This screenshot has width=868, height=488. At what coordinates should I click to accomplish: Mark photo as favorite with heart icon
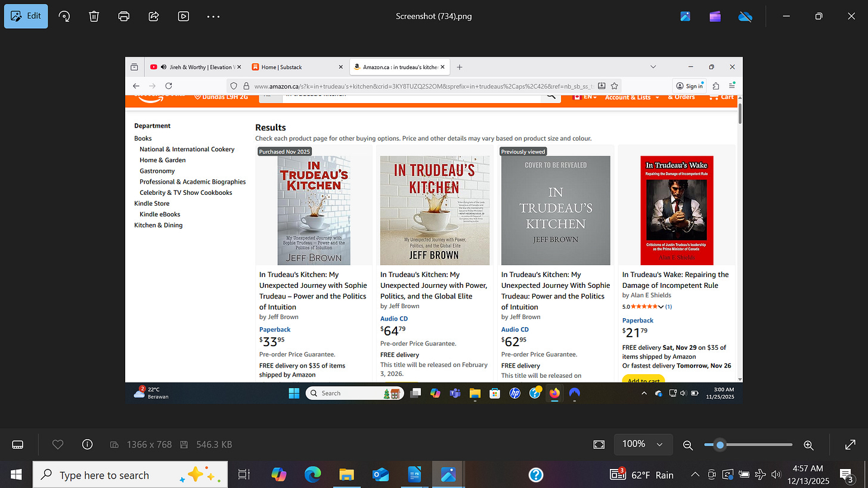tap(58, 445)
